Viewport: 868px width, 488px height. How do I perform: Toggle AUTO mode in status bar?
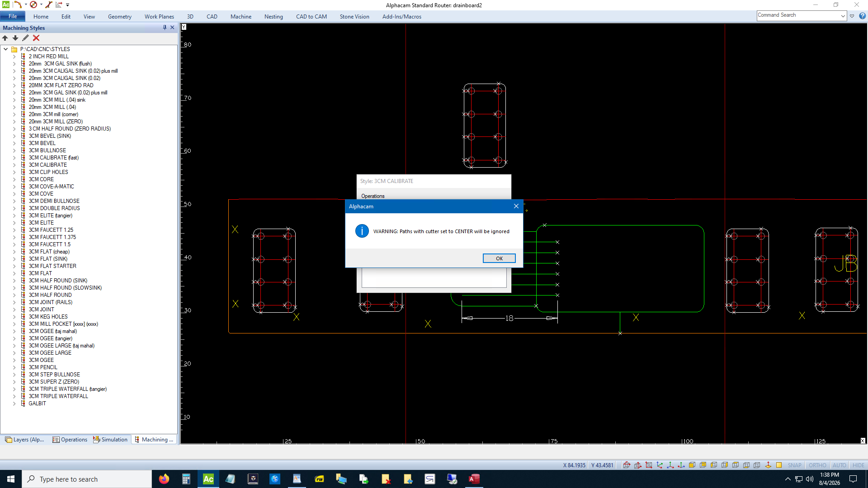[839, 465]
